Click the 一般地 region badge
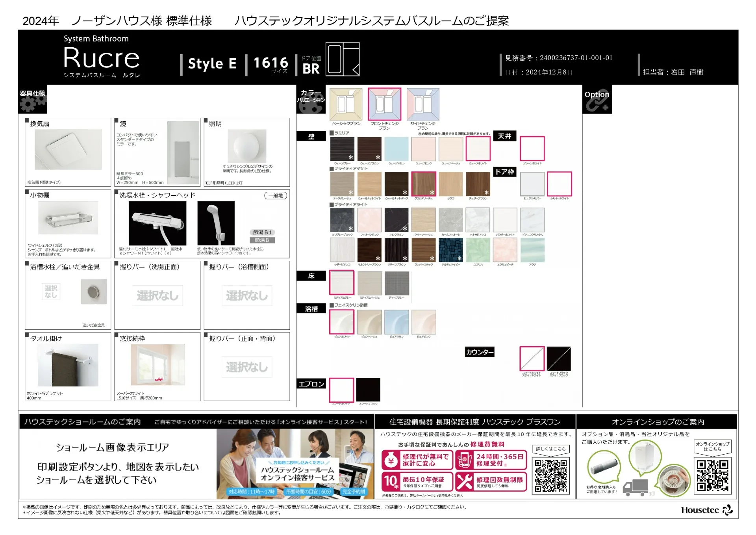Viewport: 756px width, 535px height. pyautogui.click(x=276, y=195)
